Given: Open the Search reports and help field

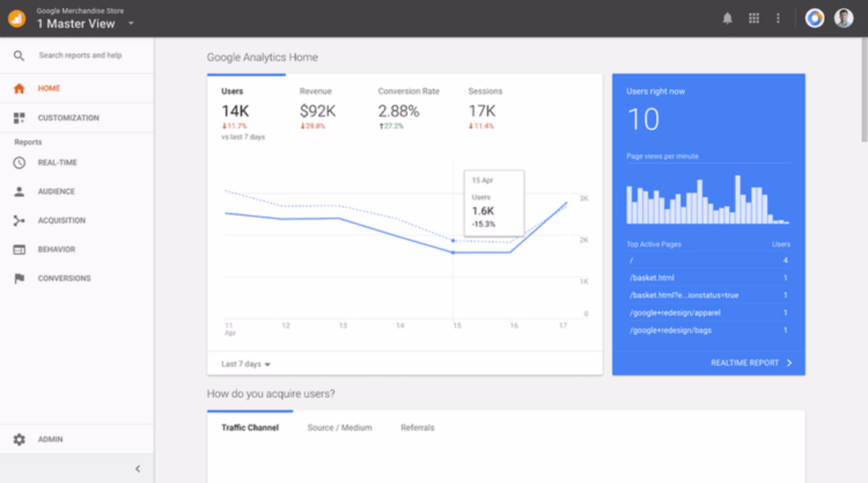Looking at the screenshot, I should tap(80, 55).
